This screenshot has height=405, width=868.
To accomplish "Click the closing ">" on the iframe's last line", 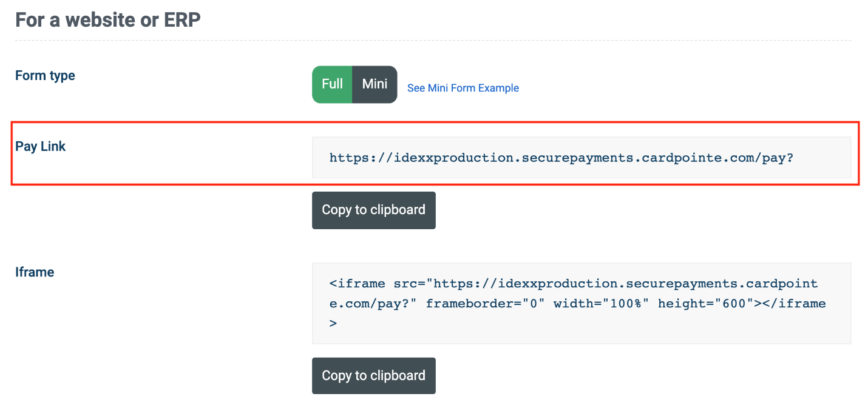I will pyautogui.click(x=333, y=324).
